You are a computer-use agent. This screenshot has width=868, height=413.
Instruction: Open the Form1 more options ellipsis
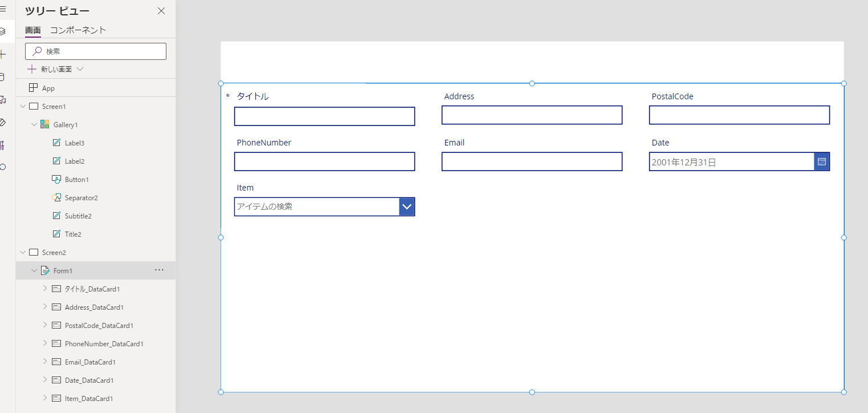159,270
